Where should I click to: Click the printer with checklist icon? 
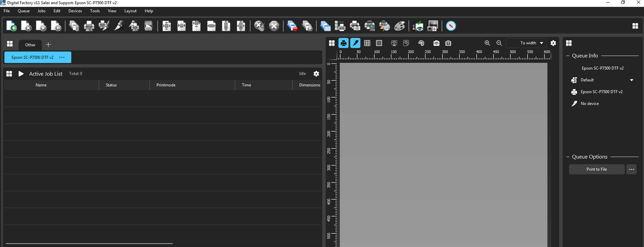coord(340,26)
